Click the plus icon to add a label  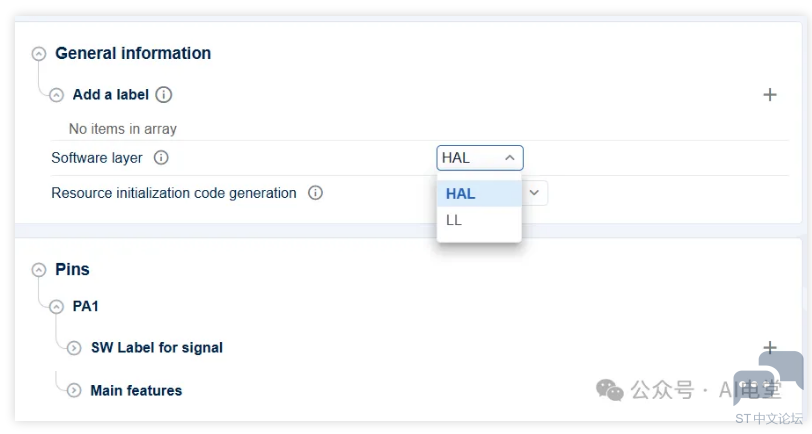point(770,95)
